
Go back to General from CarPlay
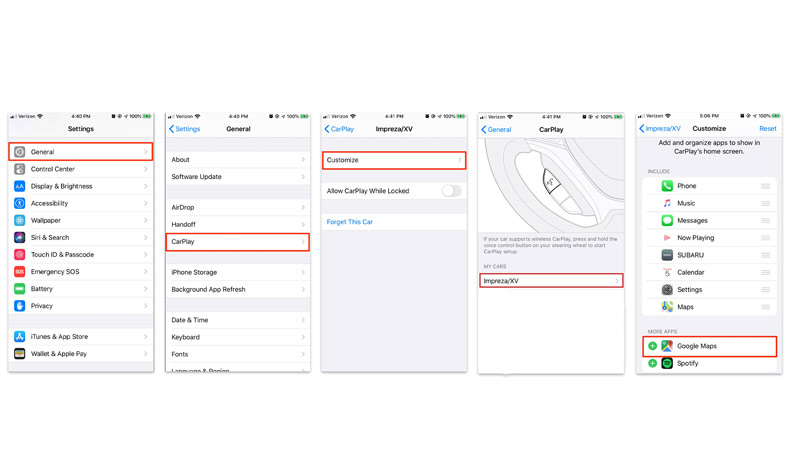coord(496,130)
